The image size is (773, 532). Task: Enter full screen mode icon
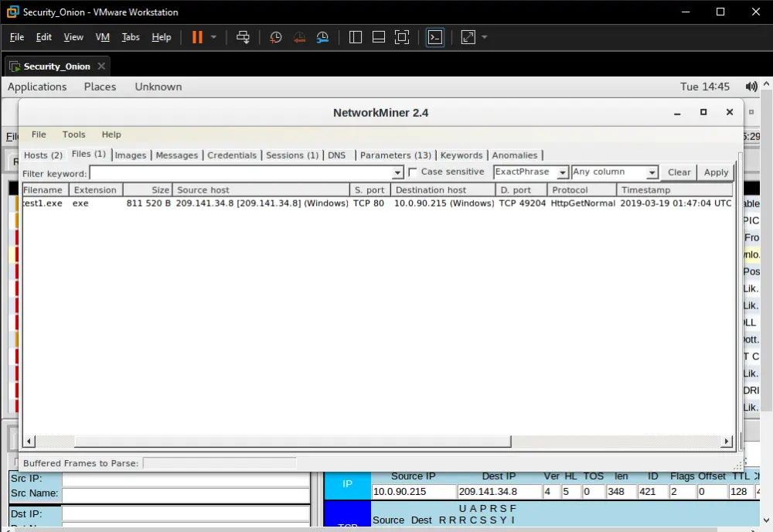(x=402, y=37)
